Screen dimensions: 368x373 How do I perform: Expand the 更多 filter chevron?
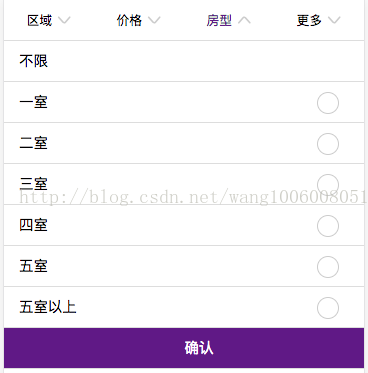coord(334,20)
